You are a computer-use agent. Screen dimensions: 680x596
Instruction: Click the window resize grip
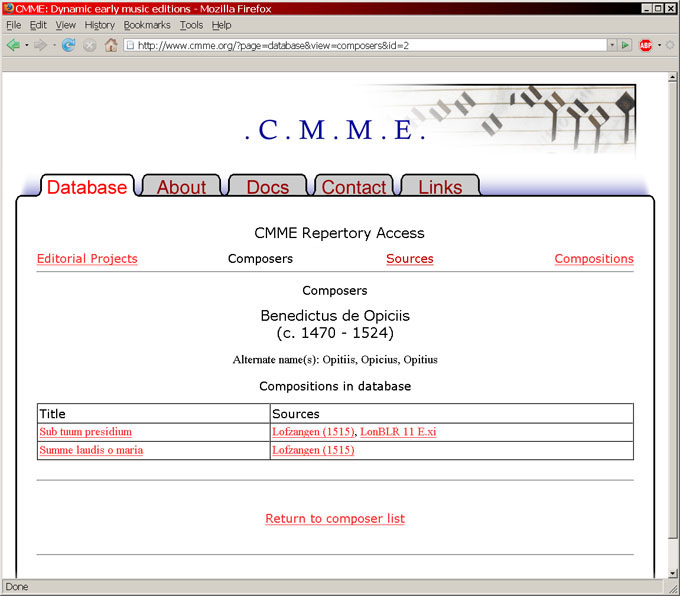672,588
